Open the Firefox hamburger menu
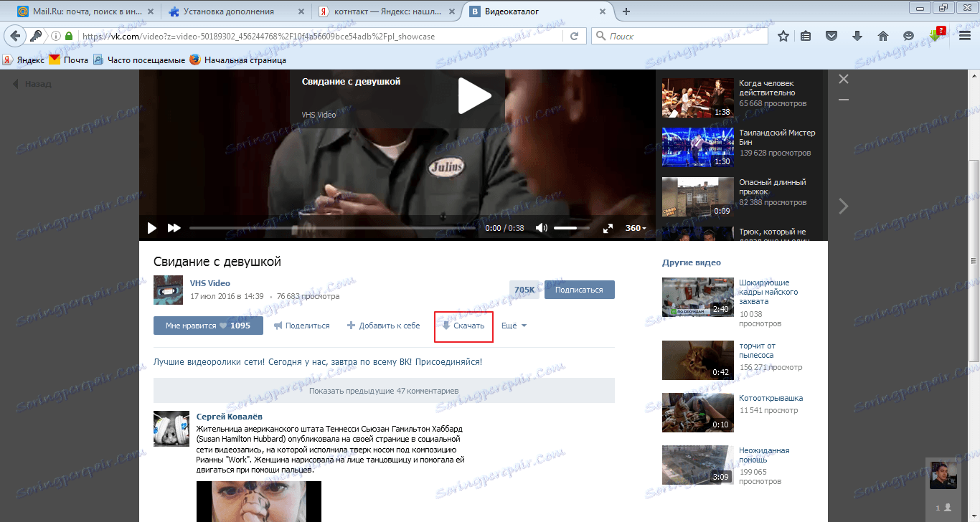This screenshot has width=980, height=522. (965, 36)
